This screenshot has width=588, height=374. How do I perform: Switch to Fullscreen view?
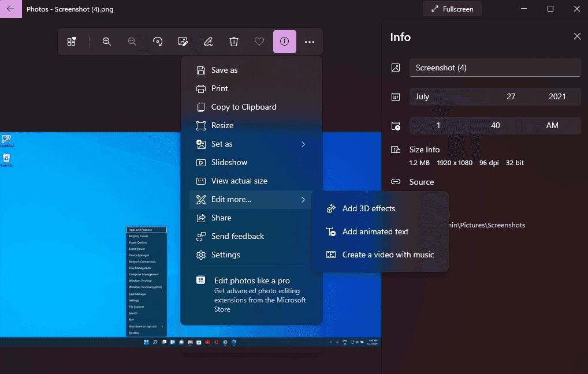coord(452,9)
